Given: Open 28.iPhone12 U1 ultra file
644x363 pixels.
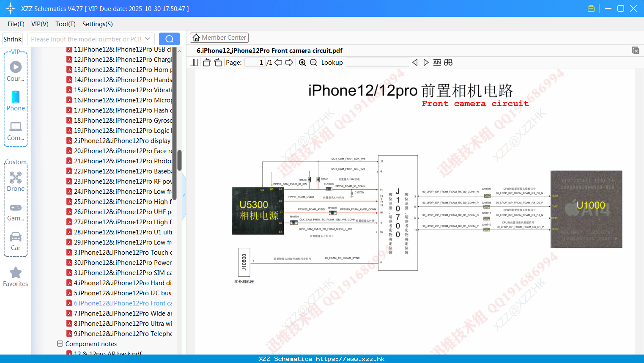Looking at the screenshot, I should 119,232.
